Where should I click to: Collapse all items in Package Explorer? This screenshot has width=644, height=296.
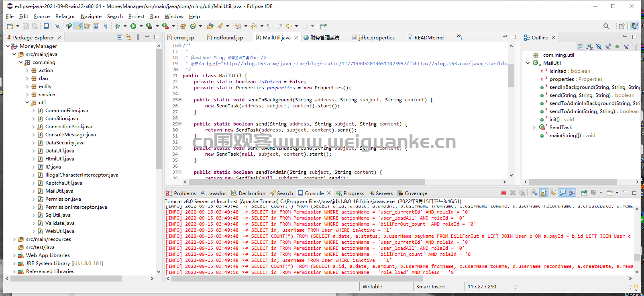tap(119, 37)
